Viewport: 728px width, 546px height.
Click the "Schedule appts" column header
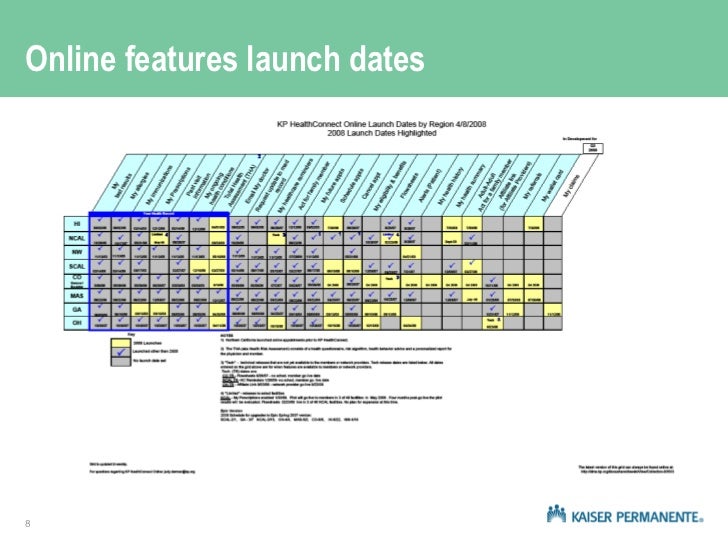(x=352, y=186)
